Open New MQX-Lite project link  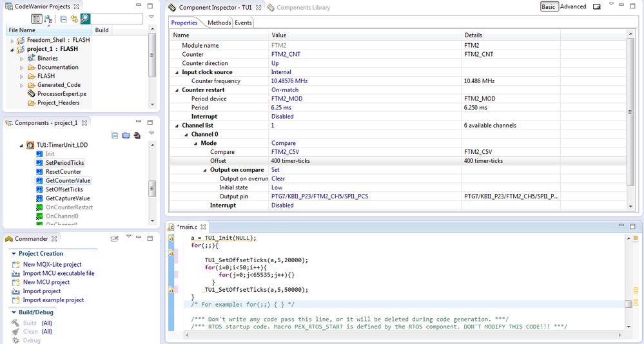(52, 264)
